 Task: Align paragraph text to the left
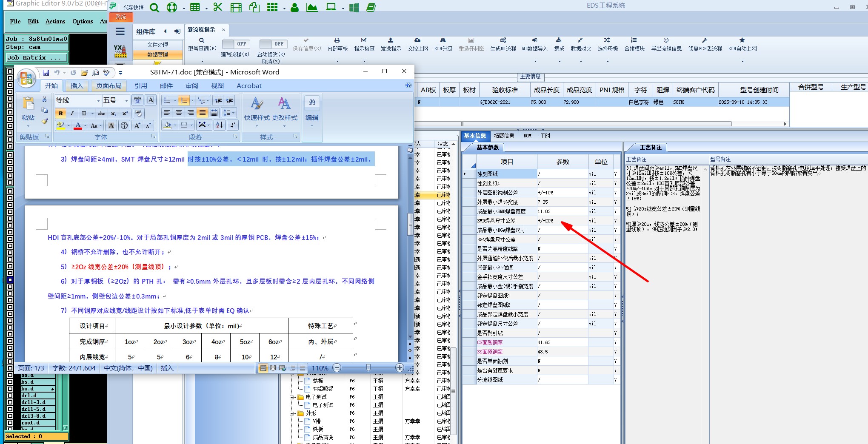(x=167, y=113)
